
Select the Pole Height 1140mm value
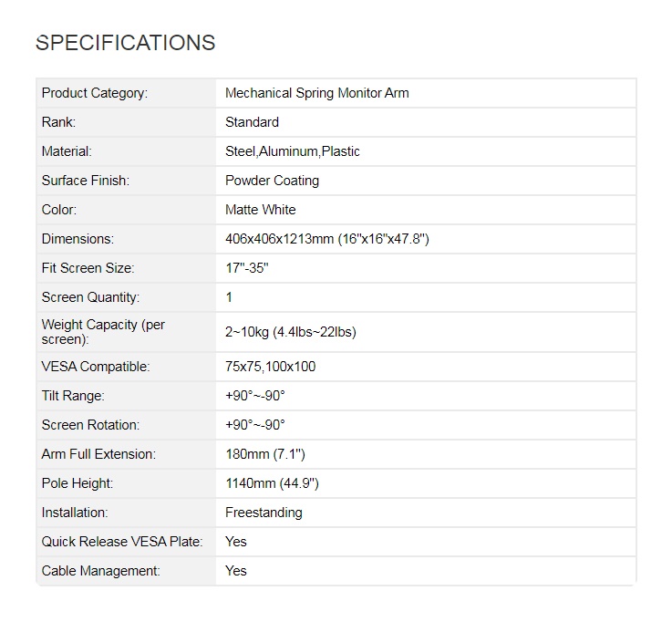[272, 483]
